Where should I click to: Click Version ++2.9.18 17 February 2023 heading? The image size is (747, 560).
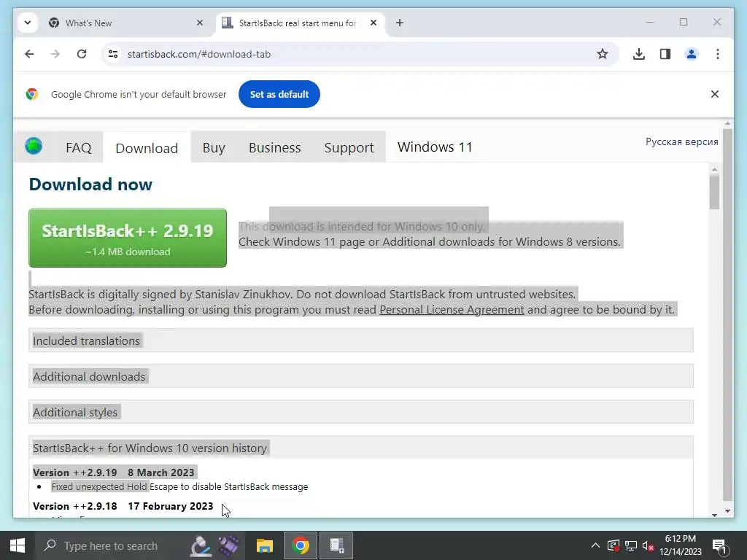point(123,506)
